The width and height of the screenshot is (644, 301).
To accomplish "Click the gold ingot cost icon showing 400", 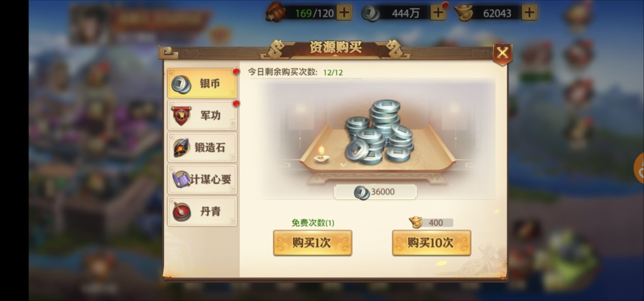I will pyautogui.click(x=415, y=222).
